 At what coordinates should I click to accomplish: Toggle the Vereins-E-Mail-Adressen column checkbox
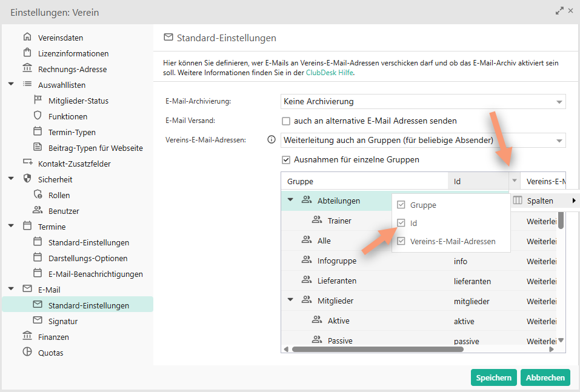click(401, 241)
